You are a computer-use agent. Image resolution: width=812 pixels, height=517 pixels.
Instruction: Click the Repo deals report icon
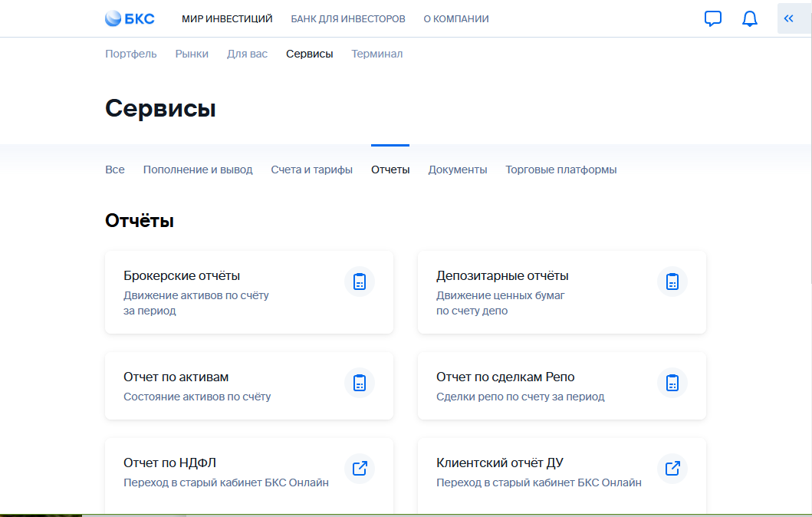point(672,382)
